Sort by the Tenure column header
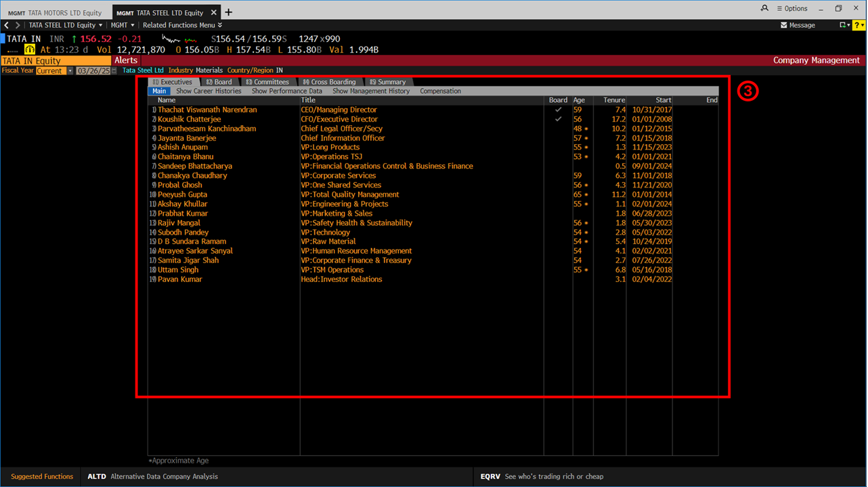This screenshot has width=868, height=487. [614, 100]
